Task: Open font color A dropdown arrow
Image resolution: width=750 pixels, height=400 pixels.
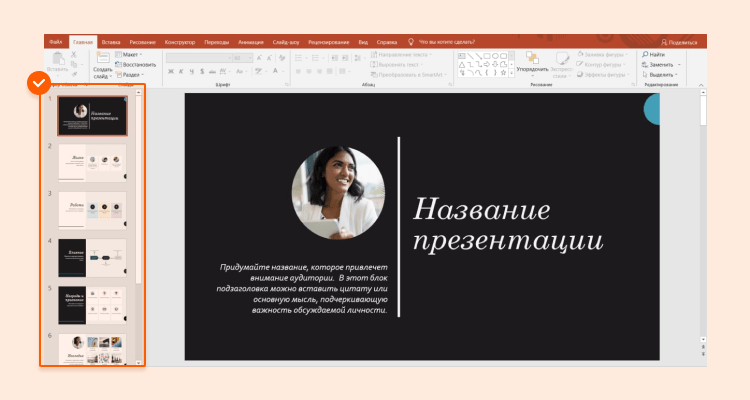Action: [282, 71]
